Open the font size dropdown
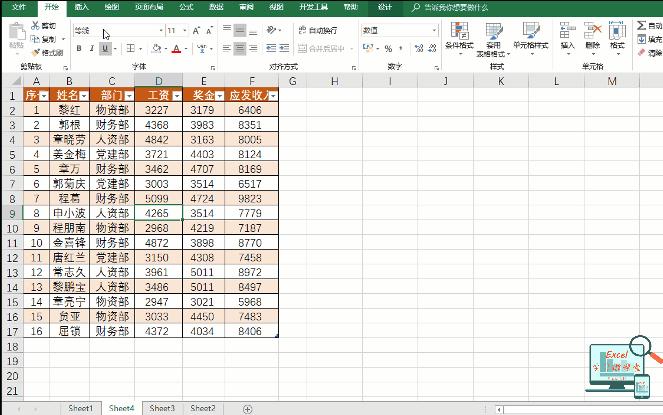 pos(185,30)
